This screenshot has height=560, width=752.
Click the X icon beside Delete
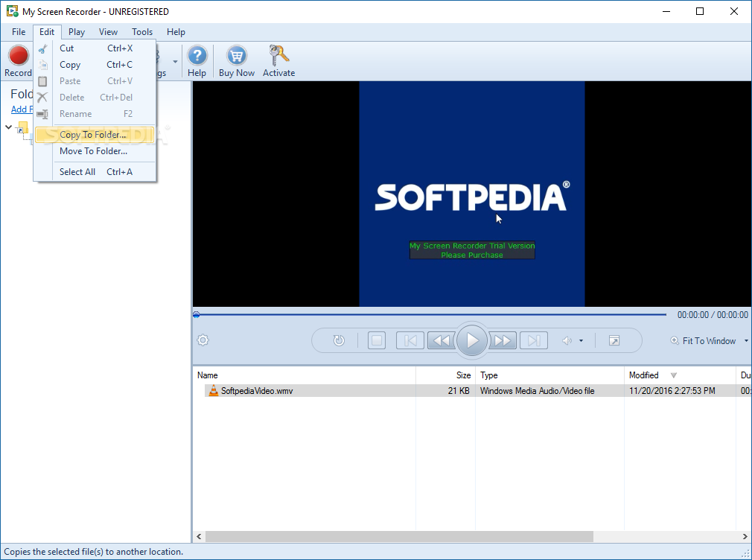pyautogui.click(x=42, y=98)
